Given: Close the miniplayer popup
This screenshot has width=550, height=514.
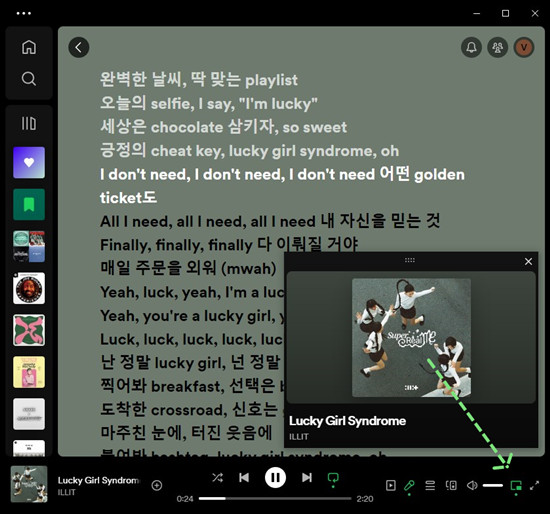Looking at the screenshot, I should tap(528, 261).
